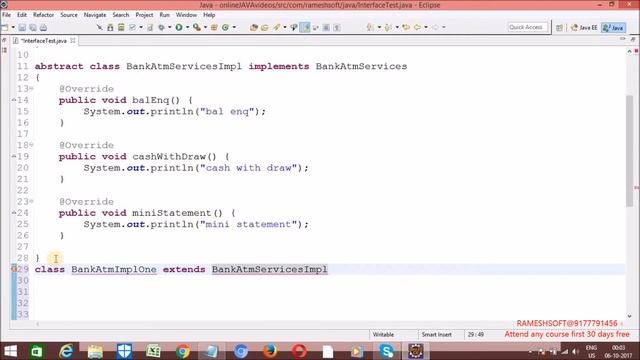This screenshot has height=360, width=640.
Task: Click the Next Annotation toolbar icon
Action: coord(370,27)
